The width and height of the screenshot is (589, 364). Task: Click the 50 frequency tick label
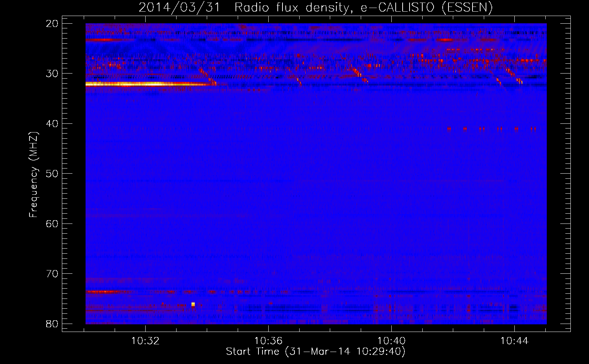click(52, 174)
